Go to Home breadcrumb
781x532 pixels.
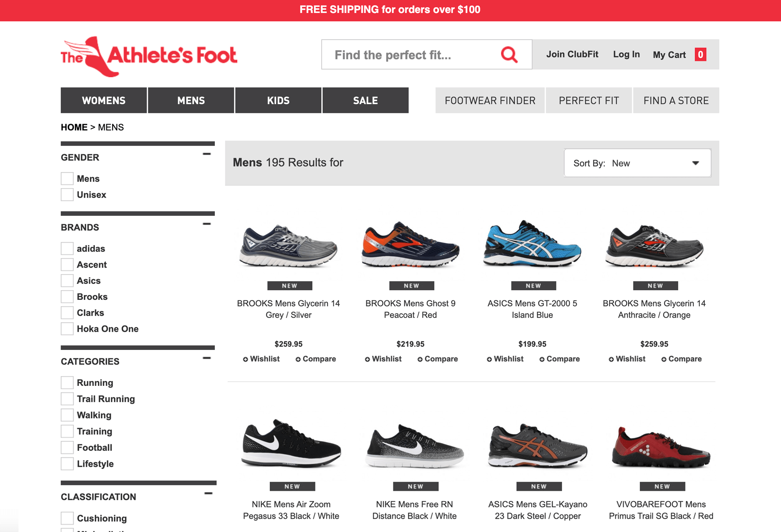point(74,128)
